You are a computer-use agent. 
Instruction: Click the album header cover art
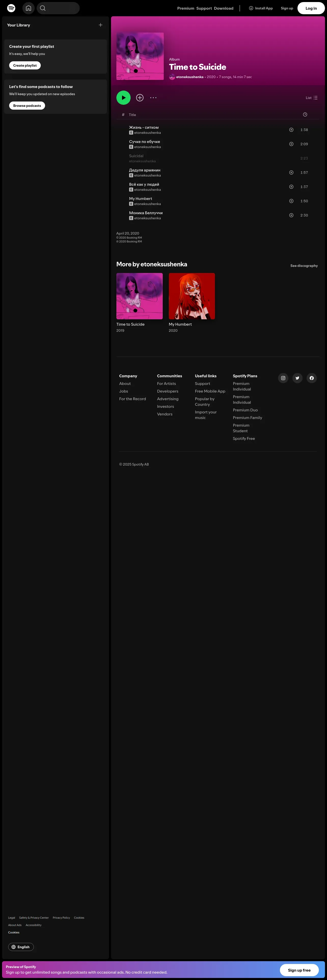(140, 56)
